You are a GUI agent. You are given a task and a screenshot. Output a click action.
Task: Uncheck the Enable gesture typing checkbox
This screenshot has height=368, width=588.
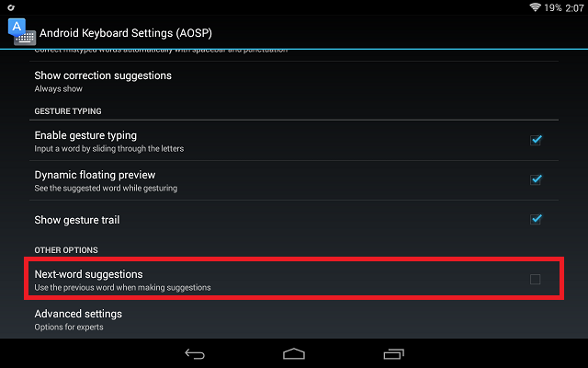pyautogui.click(x=536, y=140)
